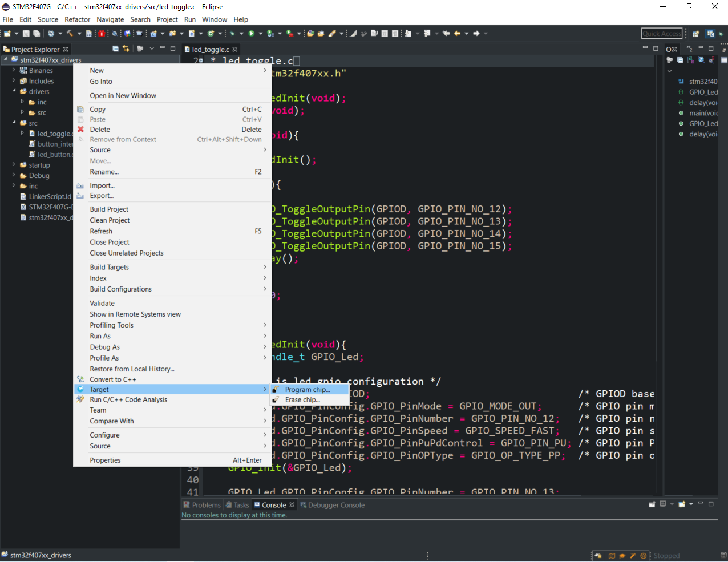The image size is (728, 562).
Task: Click the Save All toolbar icon
Action: coord(36,34)
